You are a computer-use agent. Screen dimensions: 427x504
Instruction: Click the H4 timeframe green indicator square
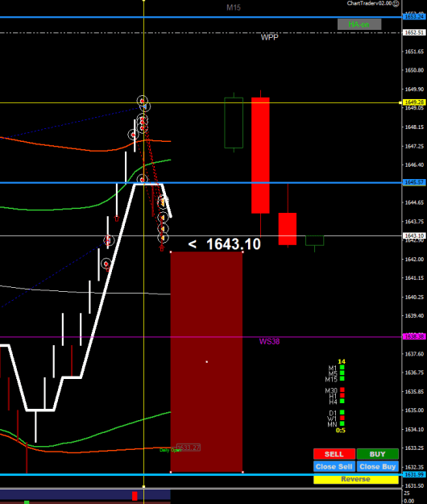pyautogui.click(x=342, y=401)
